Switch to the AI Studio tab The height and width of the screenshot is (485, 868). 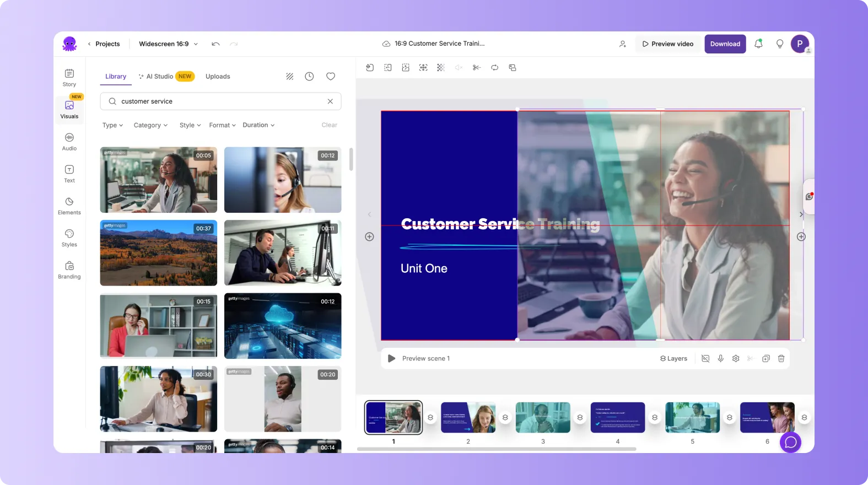[x=159, y=77]
